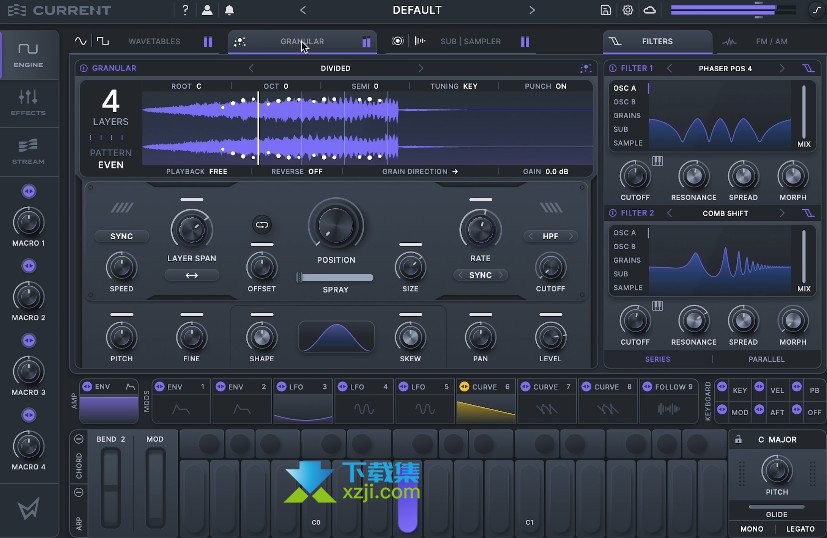Save preset with the disk icon
Viewport: 827px width, 538px height.
click(605, 10)
